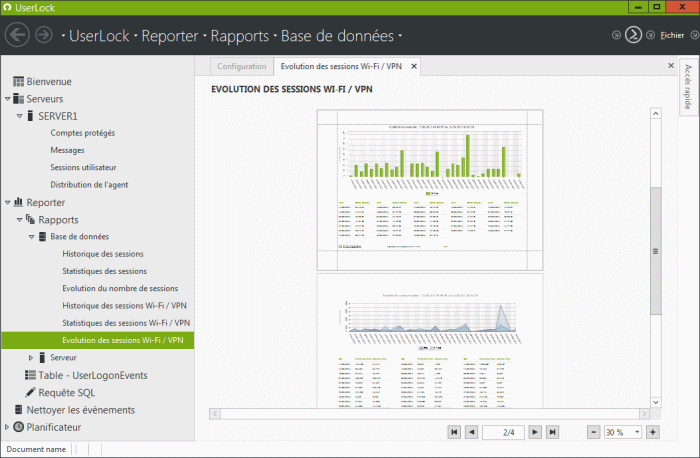This screenshot has height=458, width=700.
Task: Expand the Serveur node under Rapports
Action: coord(31,358)
